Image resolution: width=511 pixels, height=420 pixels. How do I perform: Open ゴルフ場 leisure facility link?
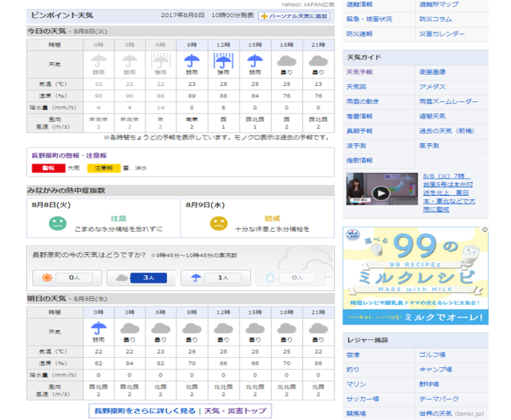pyautogui.click(x=433, y=354)
